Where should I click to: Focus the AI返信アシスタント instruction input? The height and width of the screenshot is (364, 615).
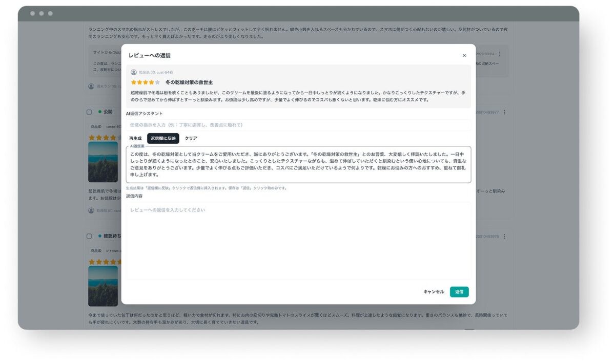[x=298, y=125]
